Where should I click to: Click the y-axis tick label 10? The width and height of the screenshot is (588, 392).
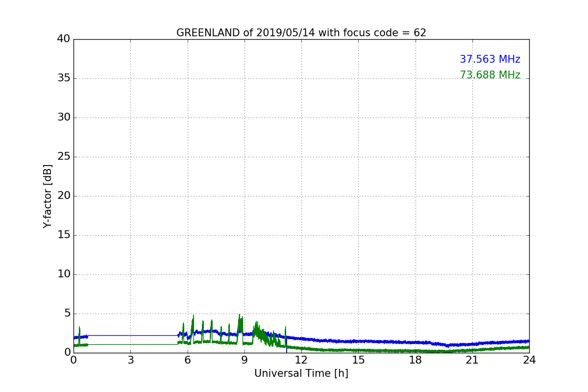64,274
